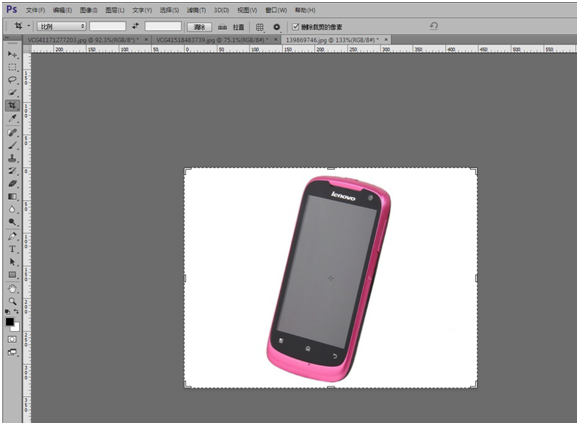Select the Rectangular Marquee tool
The image size is (579, 425).
click(13, 67)
